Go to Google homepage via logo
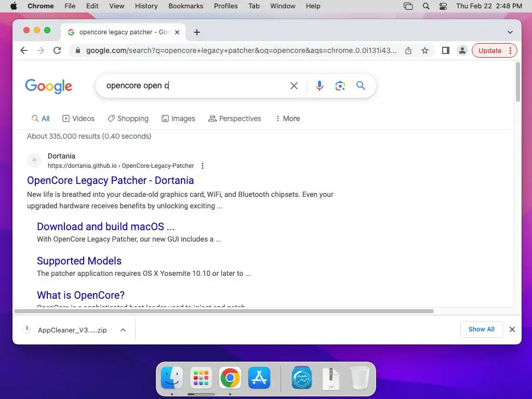Image resolution: width=532 pixels, height=399 pixels. point(48,86)
